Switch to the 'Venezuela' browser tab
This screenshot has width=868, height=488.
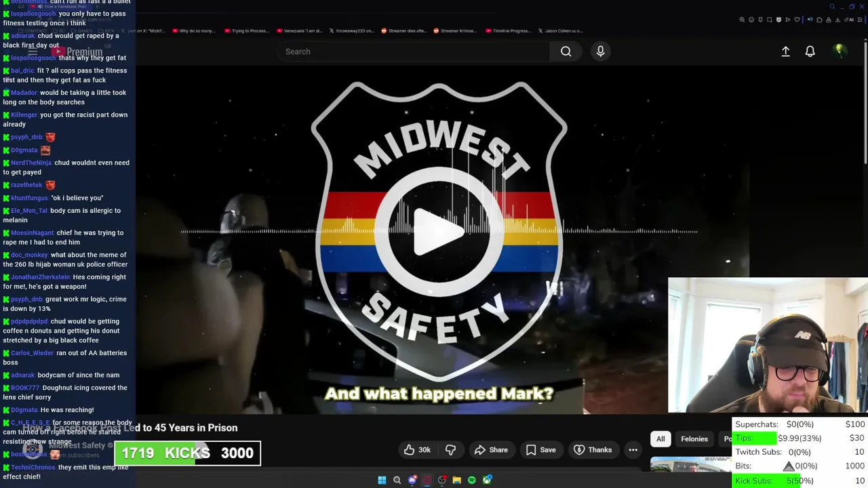point(299,30)
